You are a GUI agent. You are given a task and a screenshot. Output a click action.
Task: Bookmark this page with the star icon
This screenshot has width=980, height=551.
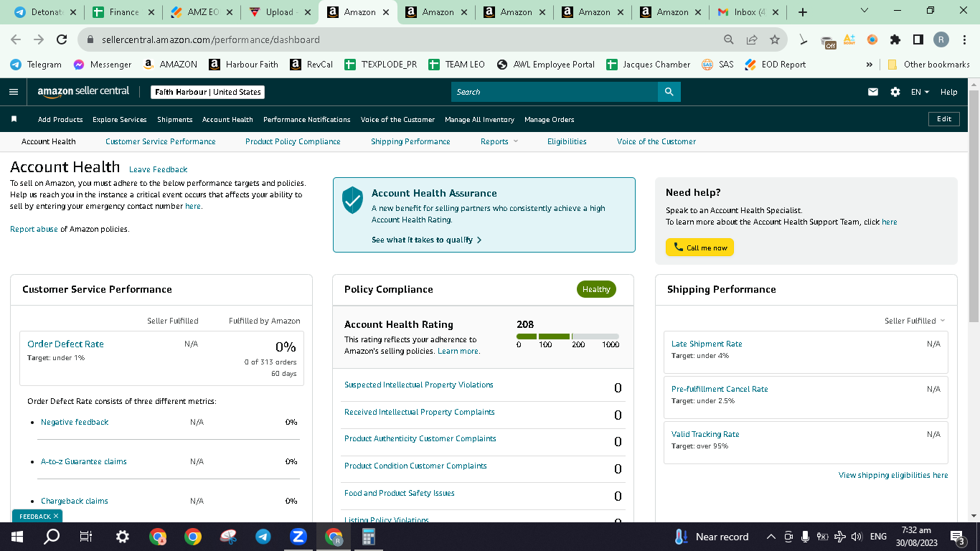[774, 39]
